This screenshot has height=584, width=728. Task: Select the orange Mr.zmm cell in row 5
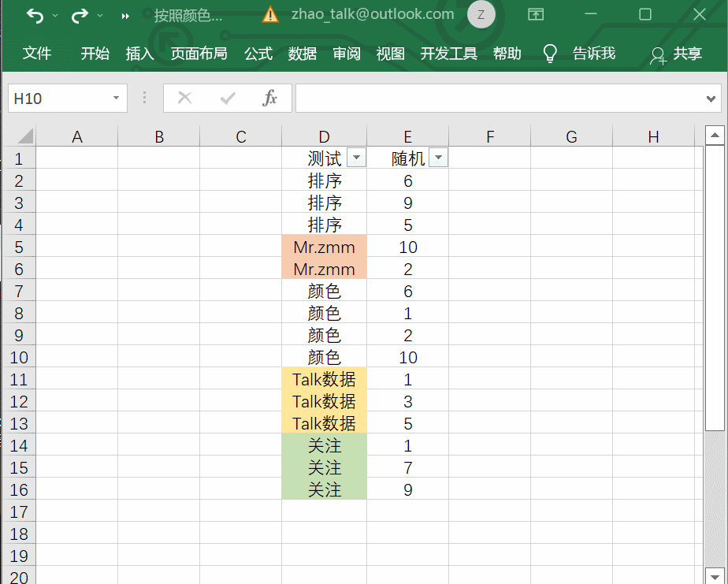tap(324, 247)
